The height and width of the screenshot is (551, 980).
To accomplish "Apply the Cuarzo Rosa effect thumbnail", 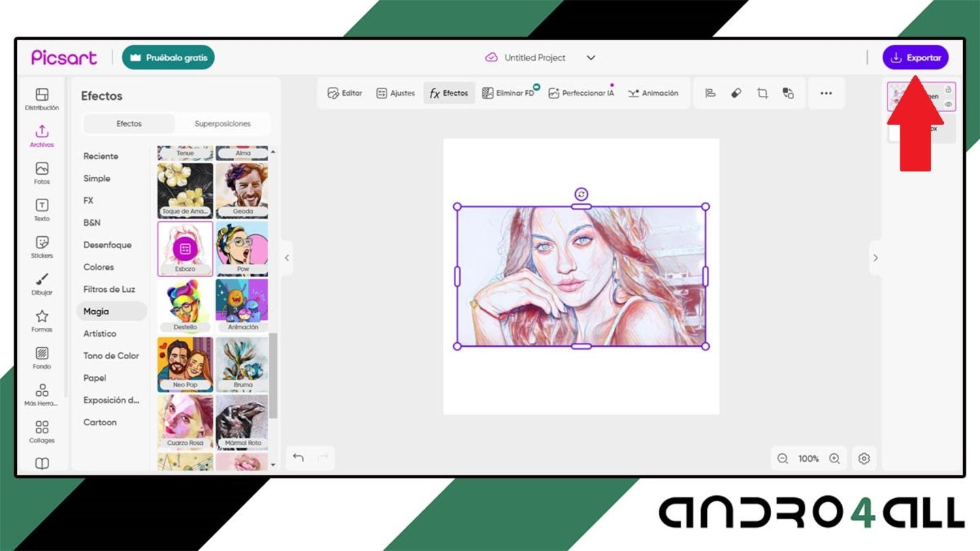I will click(x=185, y=422).
